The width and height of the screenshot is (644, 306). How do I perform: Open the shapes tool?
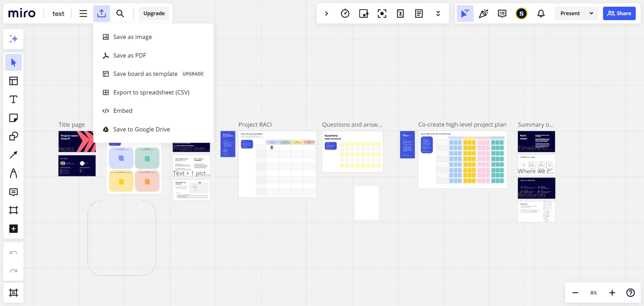tap(14, 136)
